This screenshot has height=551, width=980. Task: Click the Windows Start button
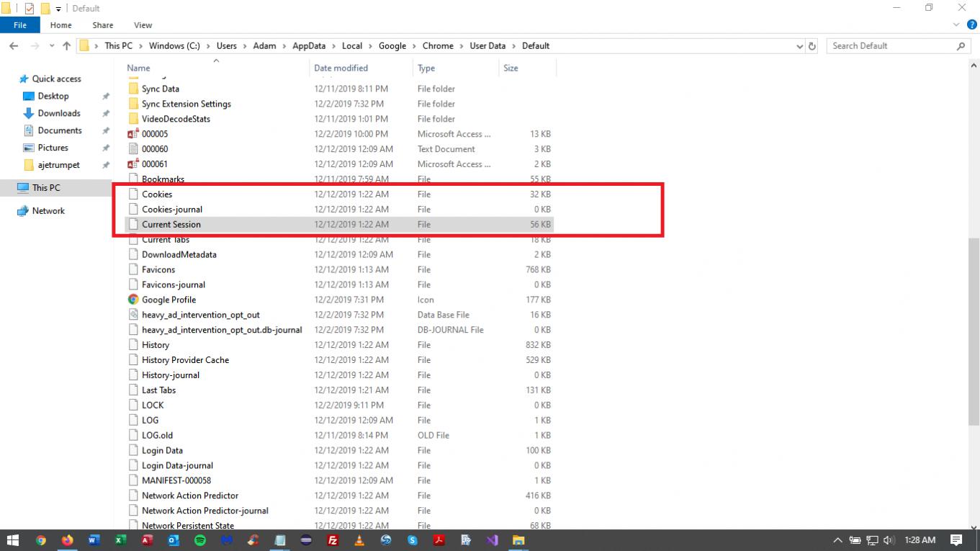[13, 540]
